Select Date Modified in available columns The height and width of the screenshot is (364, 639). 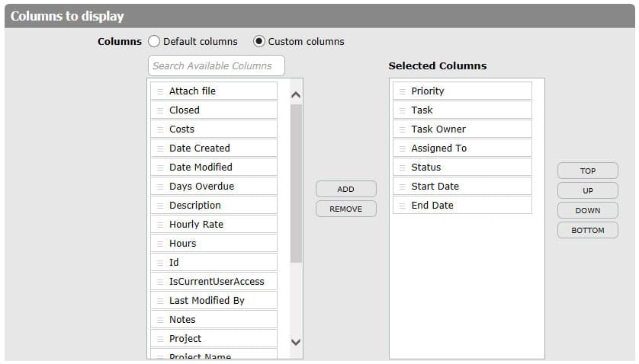pos(214,168)
